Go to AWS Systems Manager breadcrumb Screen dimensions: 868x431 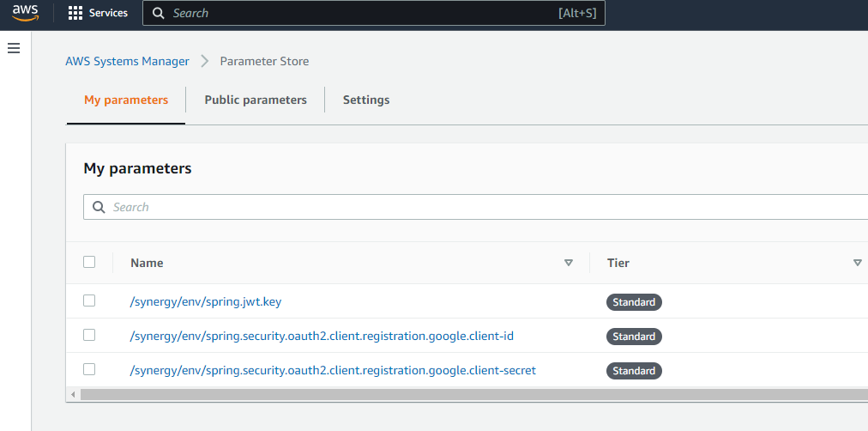pyautogui.click(x=127, y=61)
